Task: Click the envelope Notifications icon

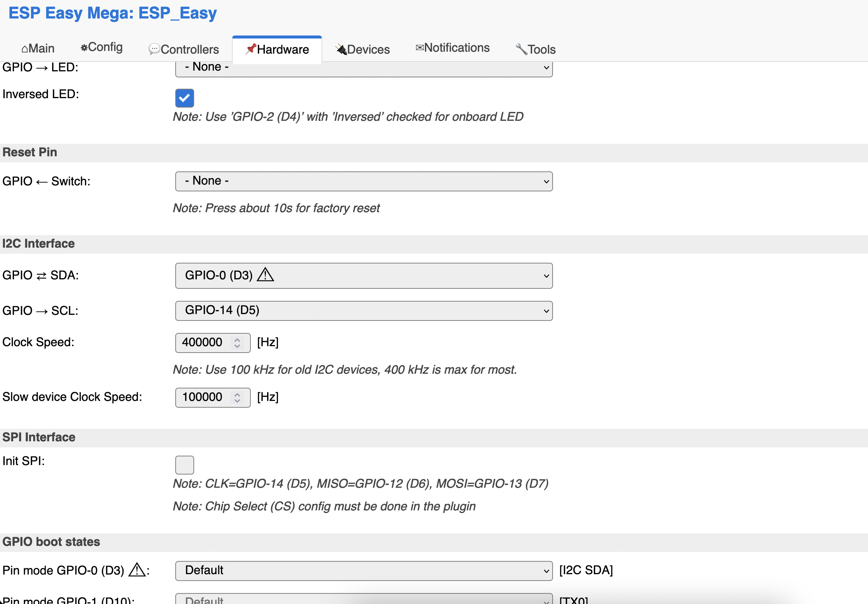Action: click(x=420, y=48)
